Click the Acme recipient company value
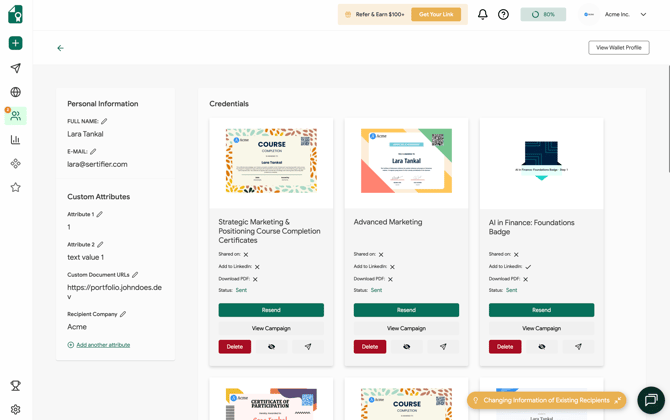 (77, 326)
